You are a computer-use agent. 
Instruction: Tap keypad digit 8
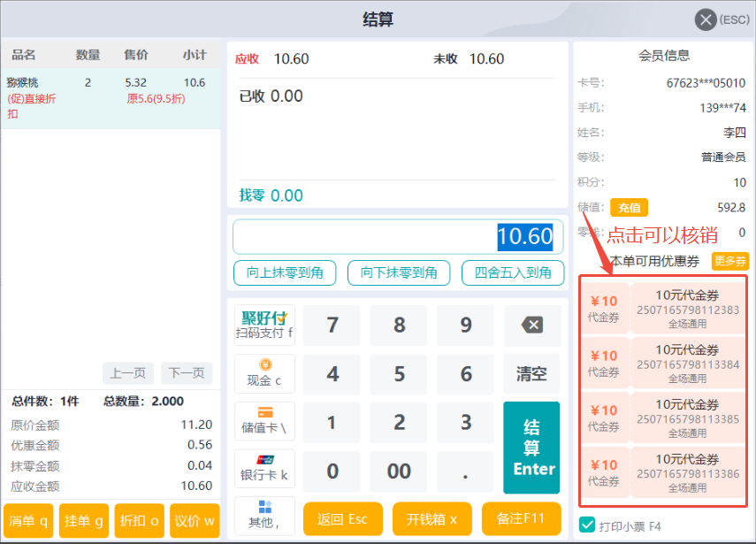pyautogui.click(x=399, y=325)
